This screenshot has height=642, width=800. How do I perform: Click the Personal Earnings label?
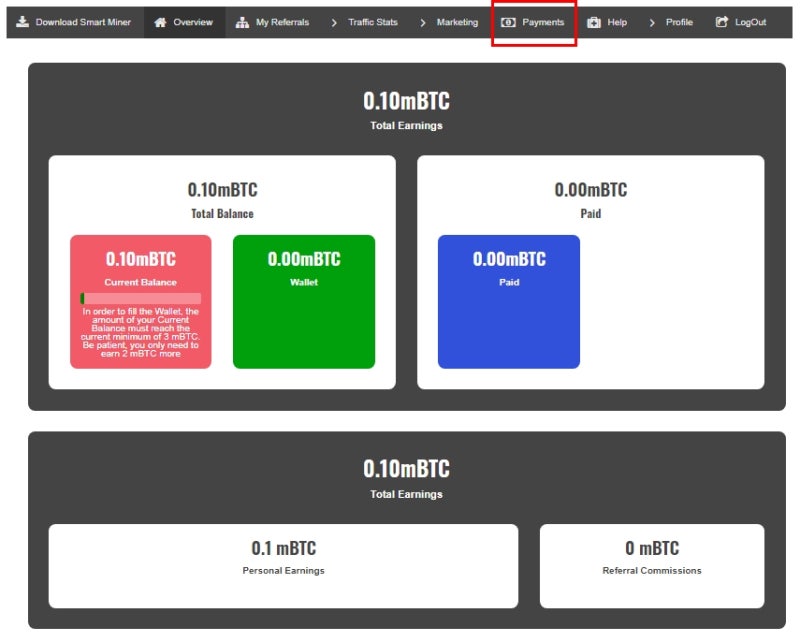coord(284,571)
